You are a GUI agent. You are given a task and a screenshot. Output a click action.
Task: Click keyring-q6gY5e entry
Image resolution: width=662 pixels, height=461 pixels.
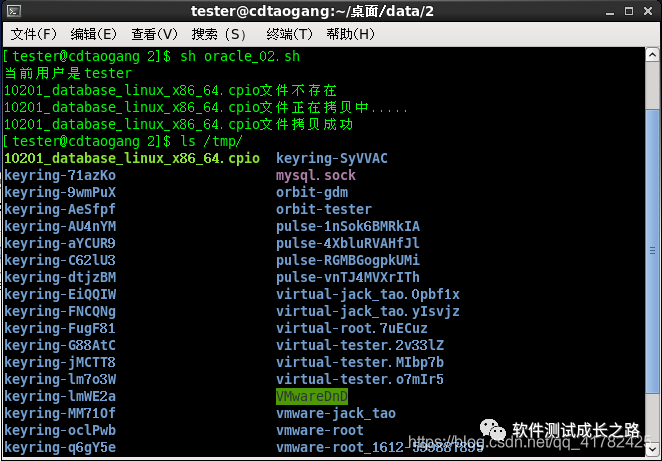point(60,447)
